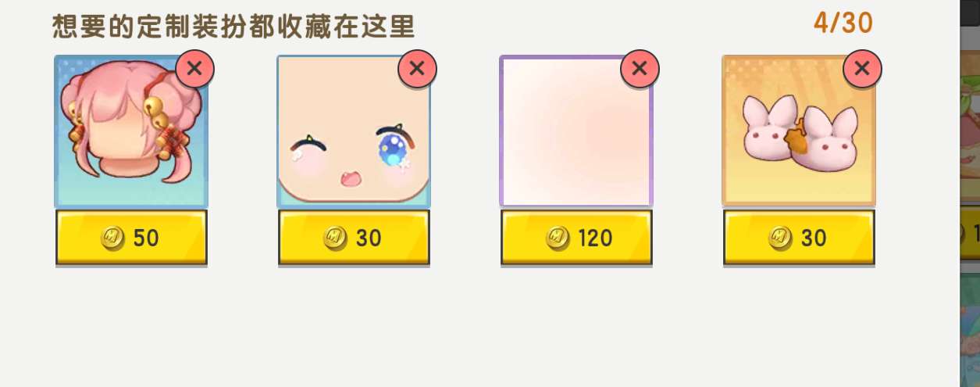Select the winking face thumbnail
980x387 pixels.
tap(354, 131)
